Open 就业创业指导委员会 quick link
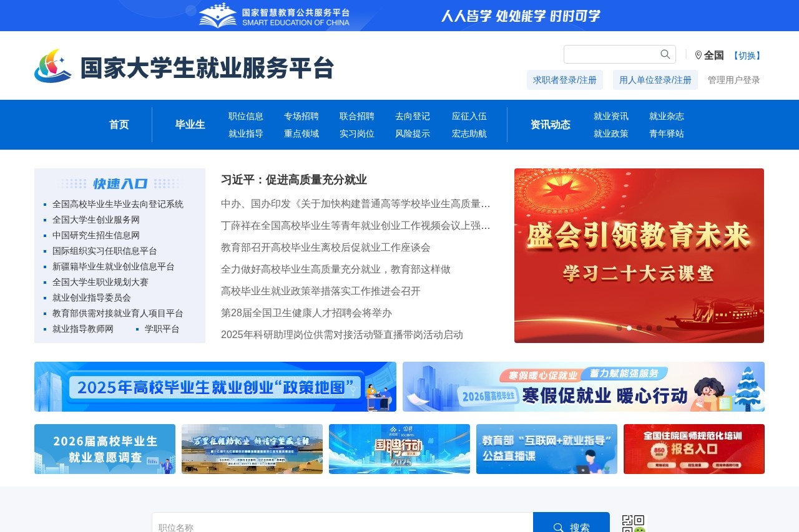 [92, 297]
